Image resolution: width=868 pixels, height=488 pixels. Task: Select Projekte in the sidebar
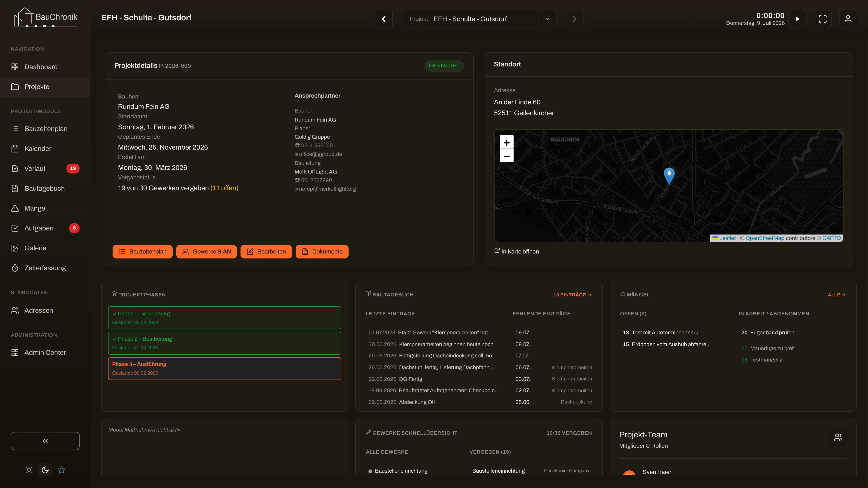click(45, 87)
